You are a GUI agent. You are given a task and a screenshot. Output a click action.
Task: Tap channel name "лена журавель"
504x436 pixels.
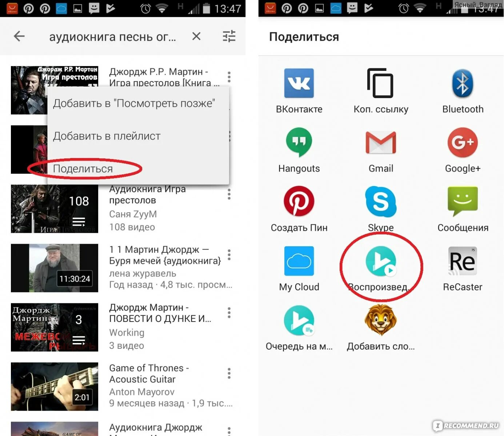click(143, 273)
